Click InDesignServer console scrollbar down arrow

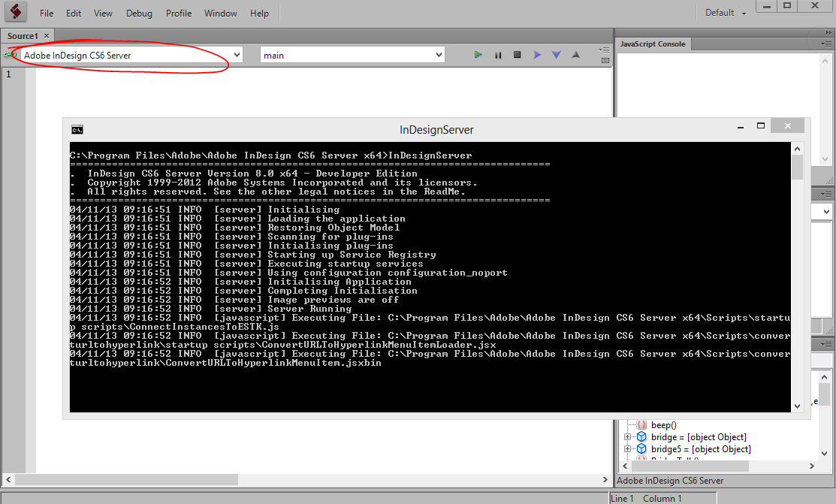(x=798, y=406)
